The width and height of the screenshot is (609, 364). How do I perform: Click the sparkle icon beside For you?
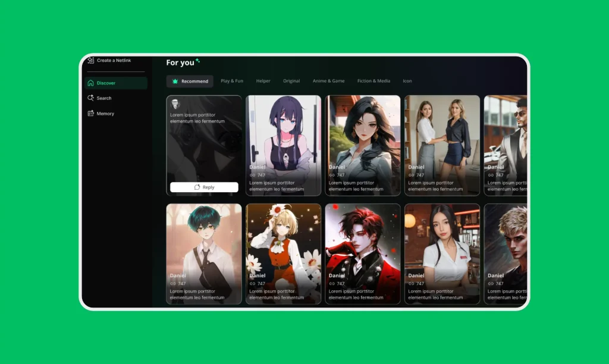(x=198, y=61)
